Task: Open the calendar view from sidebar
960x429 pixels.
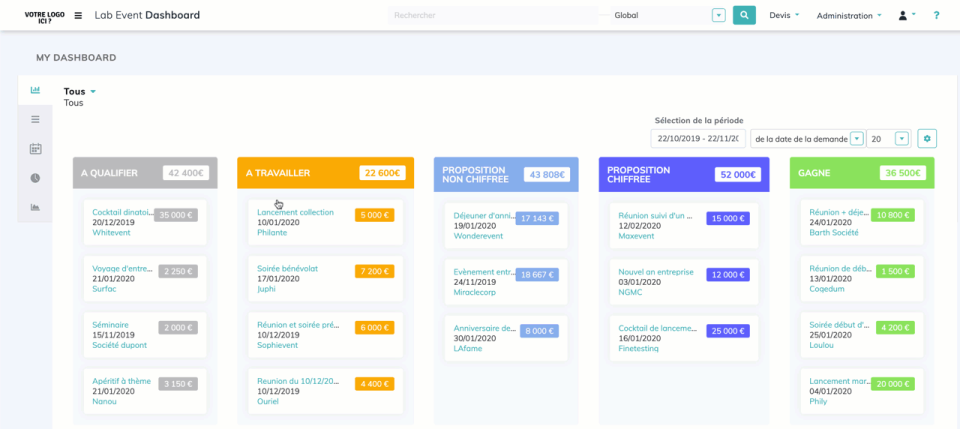Action: click(35, 149)
